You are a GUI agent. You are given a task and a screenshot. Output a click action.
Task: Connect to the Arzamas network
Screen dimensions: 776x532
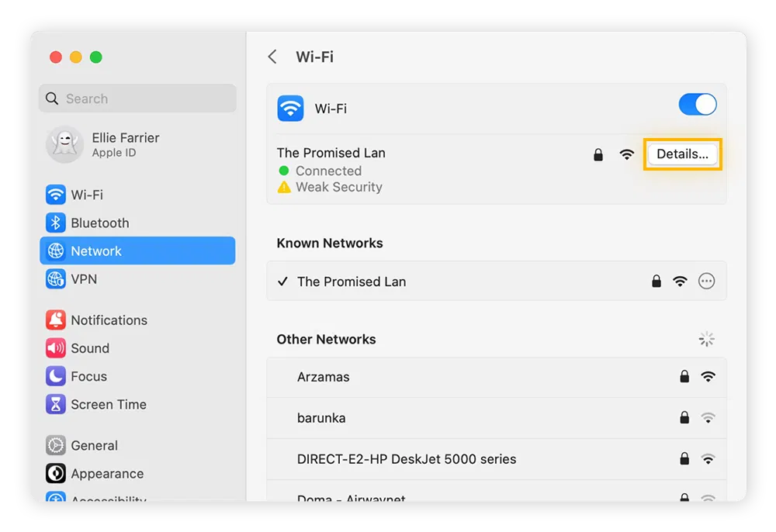click(497, 377)
